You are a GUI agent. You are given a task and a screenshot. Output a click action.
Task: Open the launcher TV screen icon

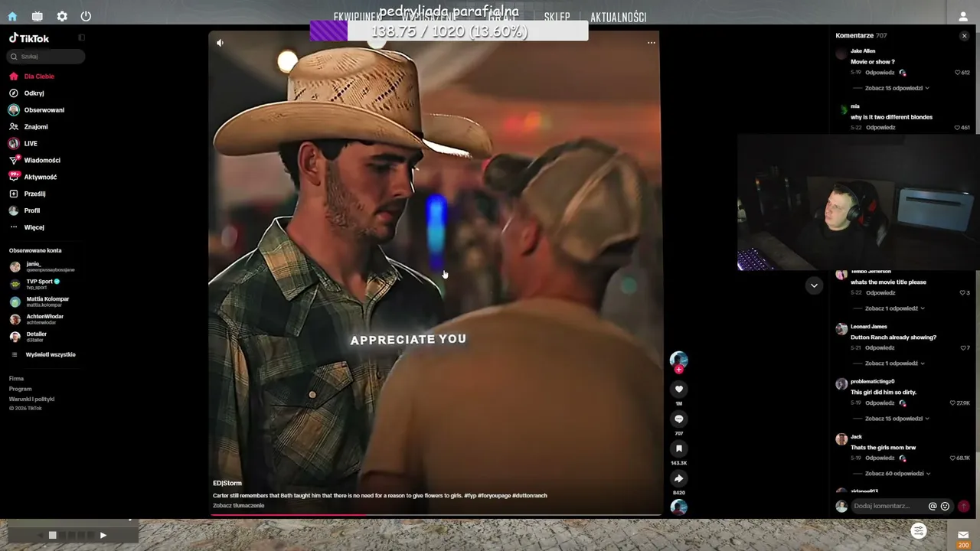point(37,16)
